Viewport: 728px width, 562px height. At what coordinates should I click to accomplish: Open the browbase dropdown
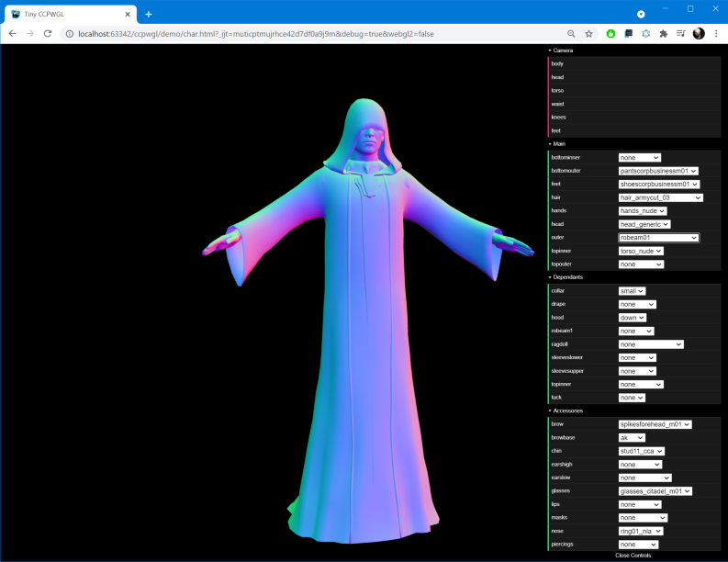(632, 438)
